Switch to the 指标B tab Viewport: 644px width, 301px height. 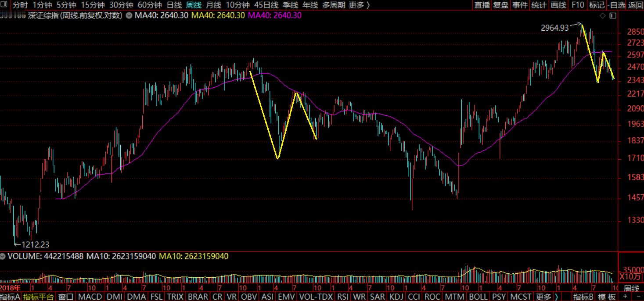(x=583, y=297)
